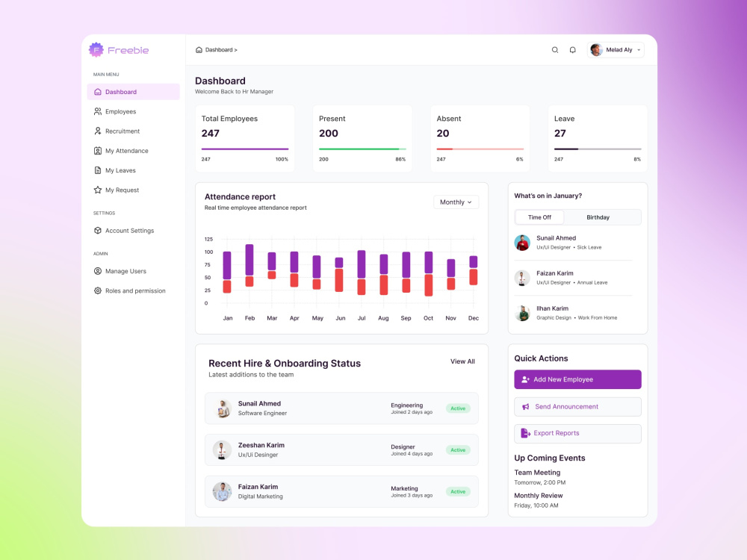Open My Leaves section
This screenshot has height=560, width=747.
click(x=134, y=170)
